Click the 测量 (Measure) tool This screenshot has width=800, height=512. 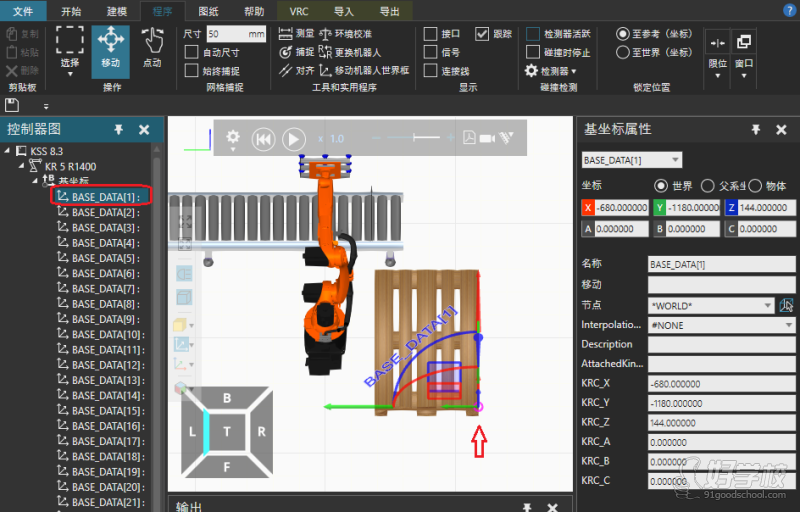pos(296,34)
